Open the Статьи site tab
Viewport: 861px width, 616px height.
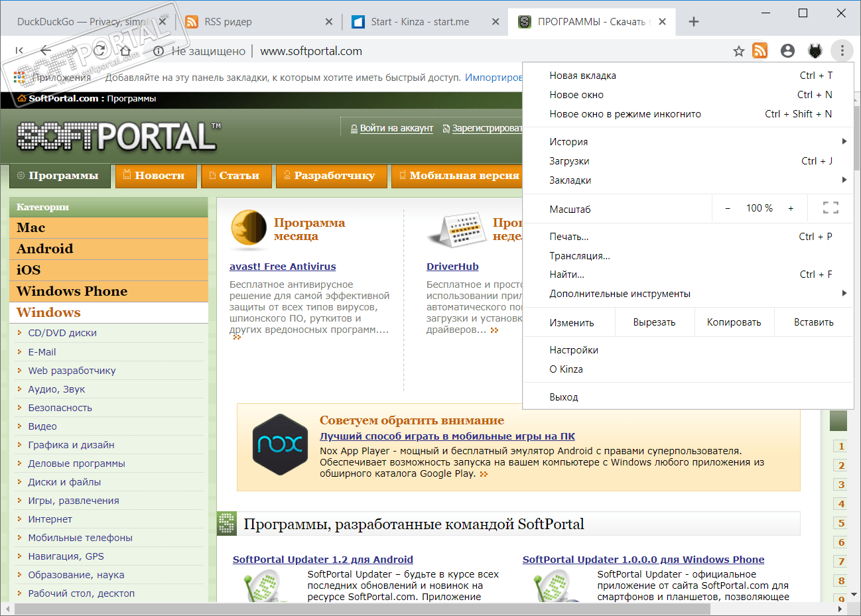237,176
